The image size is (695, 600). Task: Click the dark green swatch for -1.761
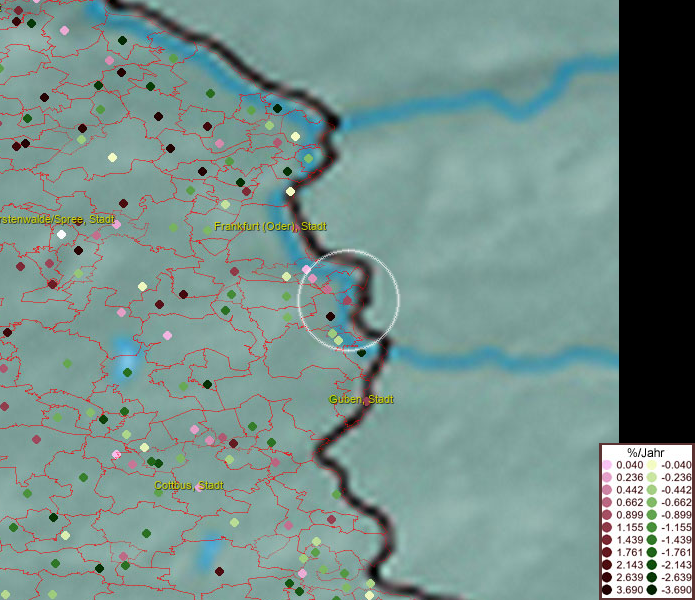coord(652,553)
